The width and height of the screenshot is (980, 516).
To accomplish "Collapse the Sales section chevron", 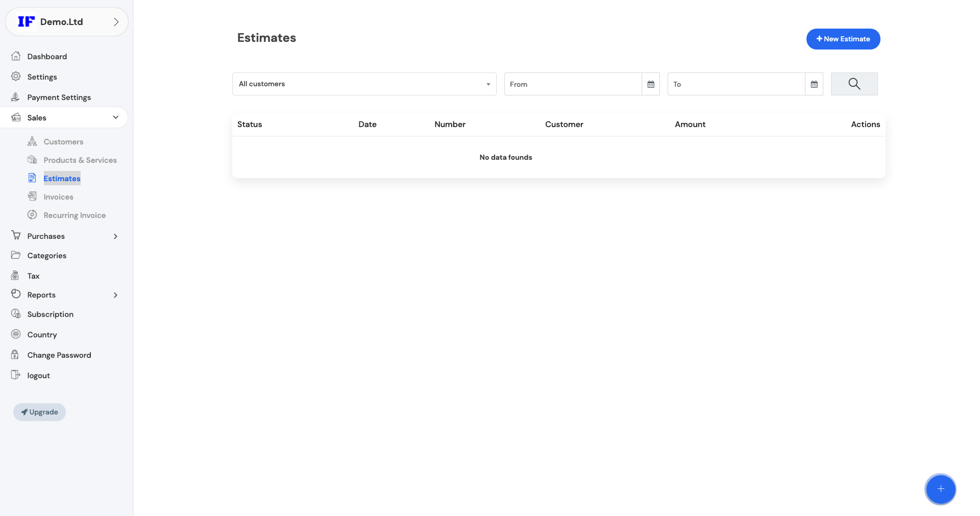I will (116, 117).
